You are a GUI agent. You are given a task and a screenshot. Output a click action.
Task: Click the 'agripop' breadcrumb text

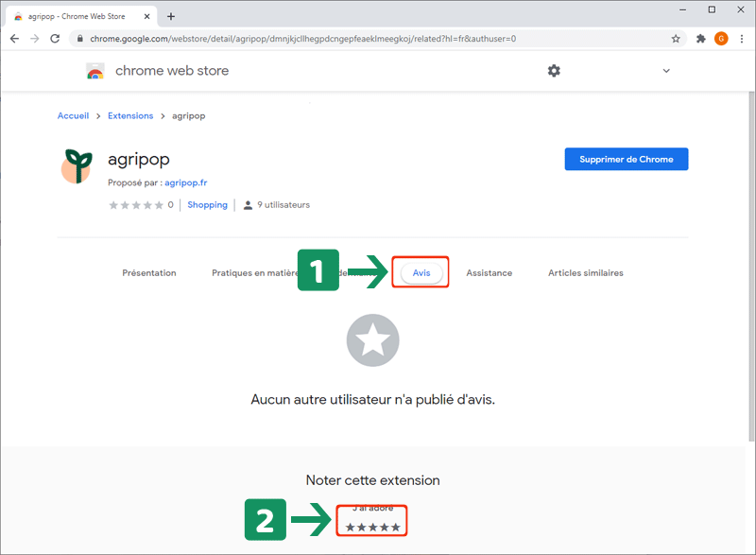[x=188, y=115]
